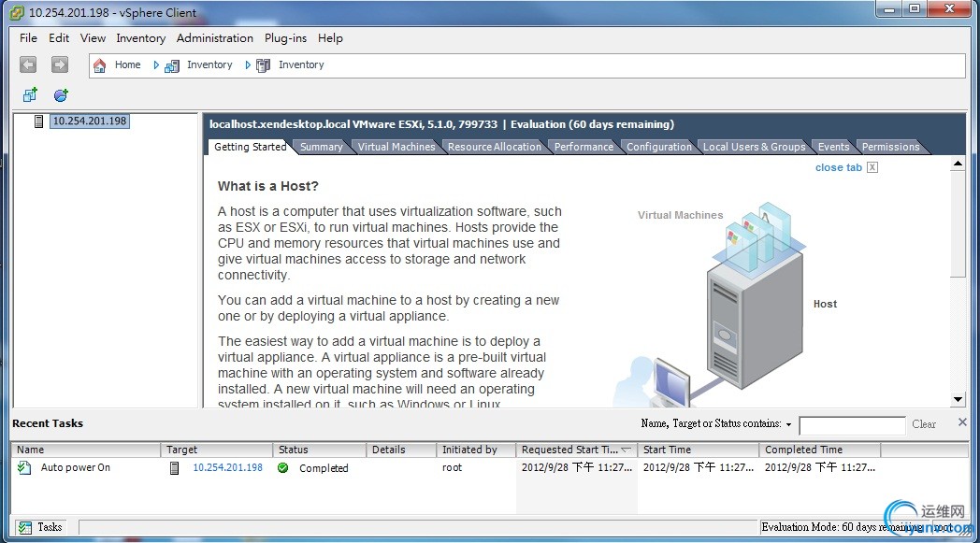Select the Getting Started tab

[x=250, y=147]
